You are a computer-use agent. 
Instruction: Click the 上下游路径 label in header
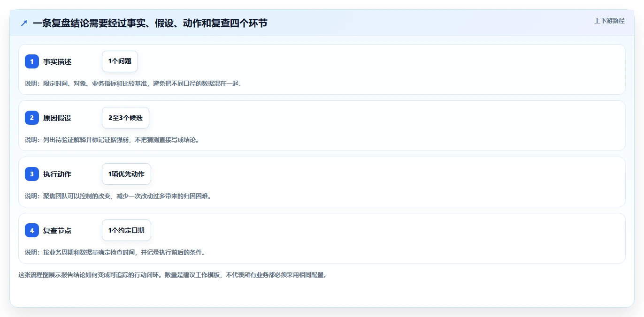(x=609, y=21)
